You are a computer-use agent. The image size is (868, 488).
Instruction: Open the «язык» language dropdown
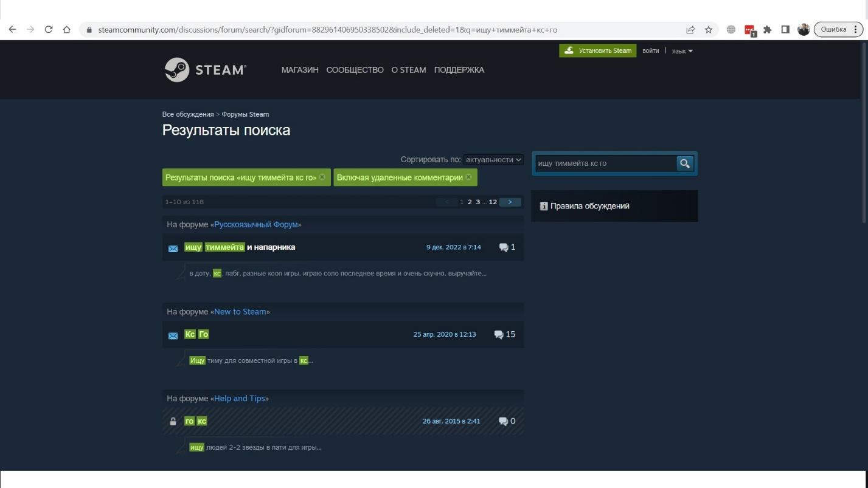point(682,51)
